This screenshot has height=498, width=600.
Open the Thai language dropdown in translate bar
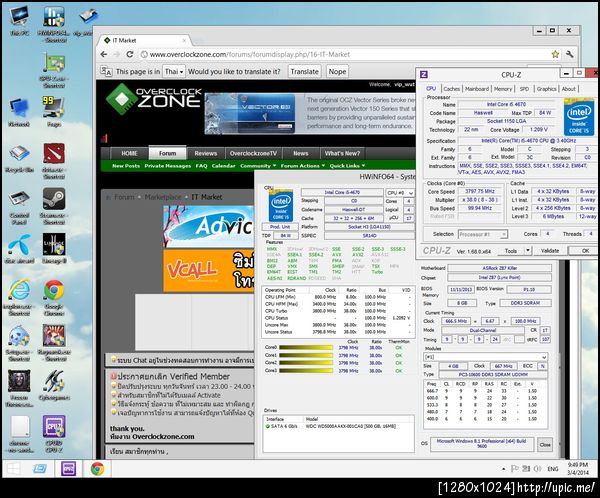click(174, 72)
